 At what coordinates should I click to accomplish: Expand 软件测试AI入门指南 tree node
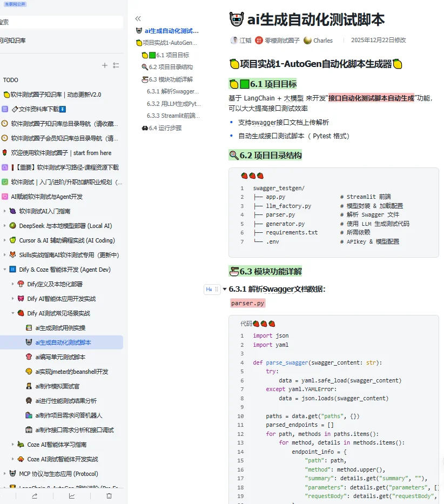coord(4,211)
